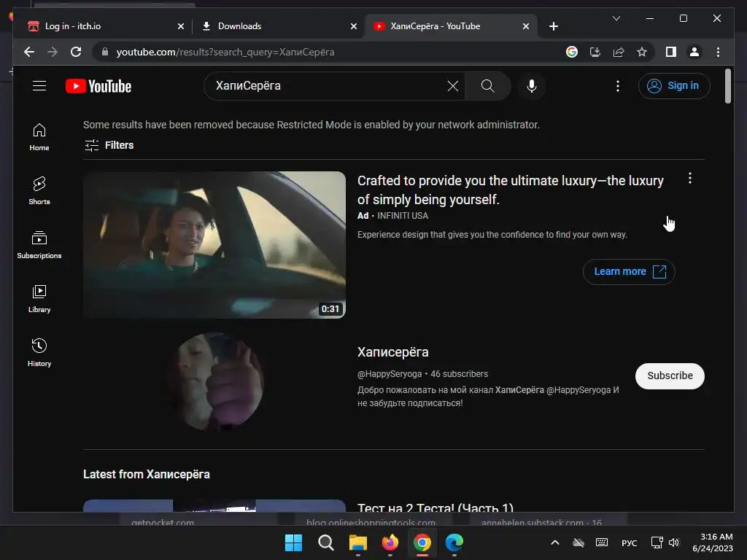
Task: Open Filters for search results
Action: [x=109, y=145]
